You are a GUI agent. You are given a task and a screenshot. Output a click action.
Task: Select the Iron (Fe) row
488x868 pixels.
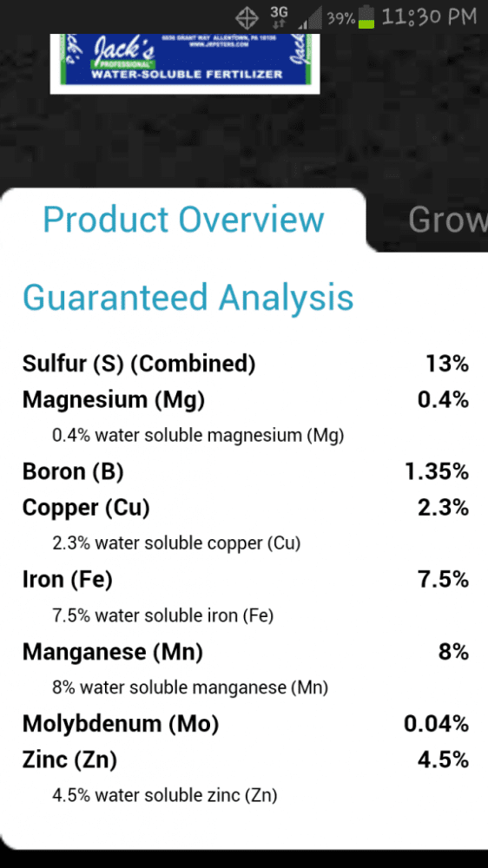point(246,580)
